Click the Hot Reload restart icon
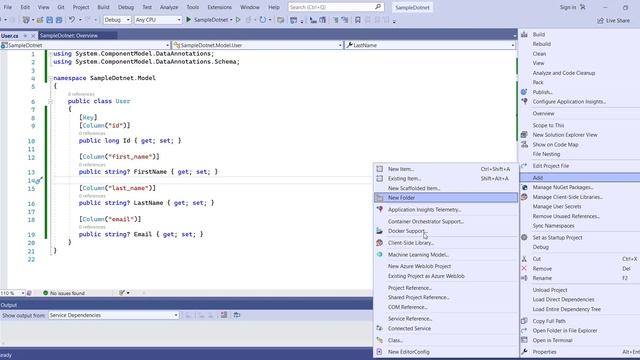This screenshot has height=360, width=640. 263,20
